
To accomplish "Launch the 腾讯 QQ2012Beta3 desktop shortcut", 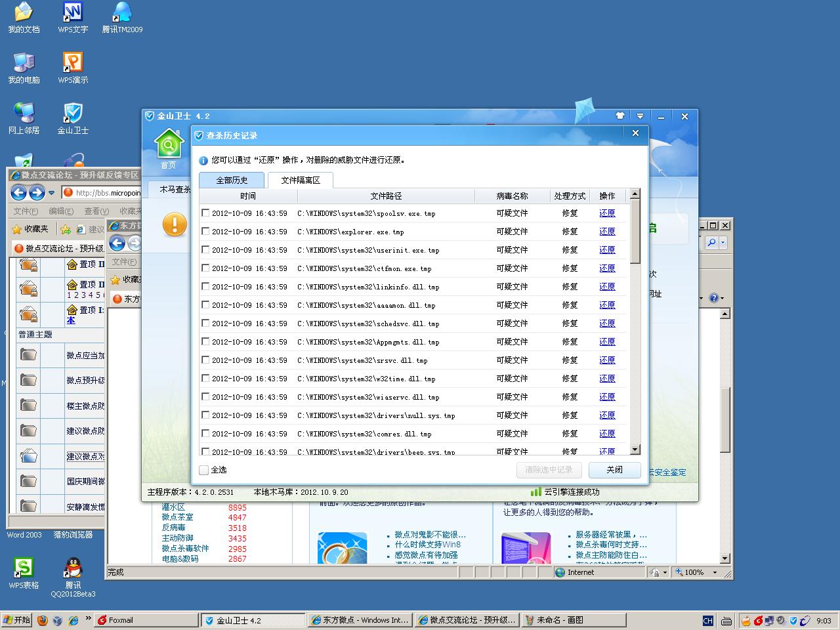I will pyautogui.click(x=73, y=577).
